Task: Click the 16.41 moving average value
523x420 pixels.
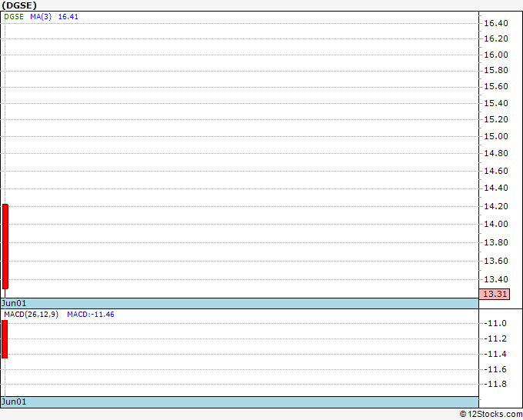Action: (x=68, y=16)
